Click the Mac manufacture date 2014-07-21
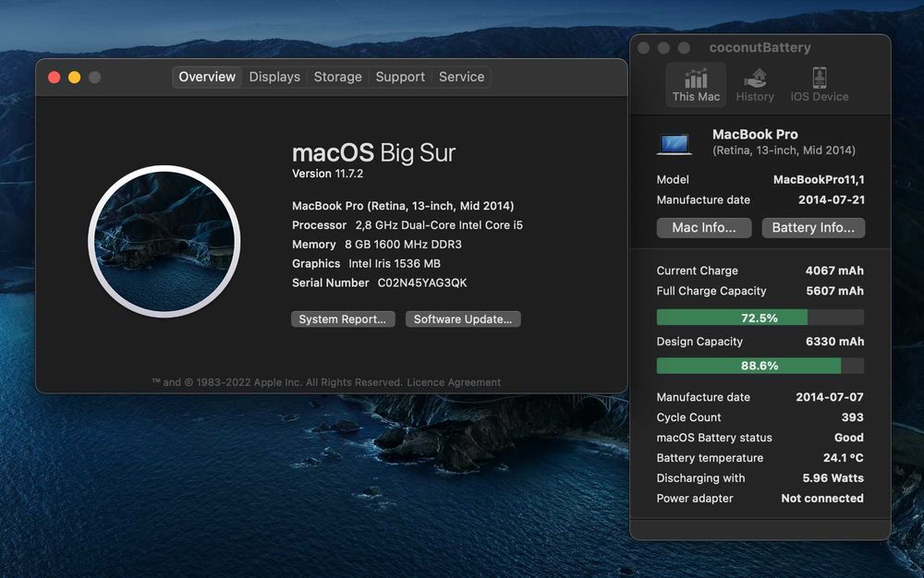Image resolution: width=924 pixels, height=578 pixels. tap(832, 199)
